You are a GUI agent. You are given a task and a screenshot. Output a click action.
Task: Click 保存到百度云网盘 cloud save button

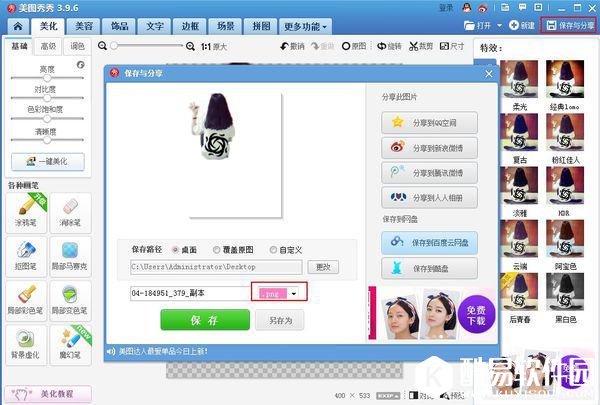click(x=429, y=242)
